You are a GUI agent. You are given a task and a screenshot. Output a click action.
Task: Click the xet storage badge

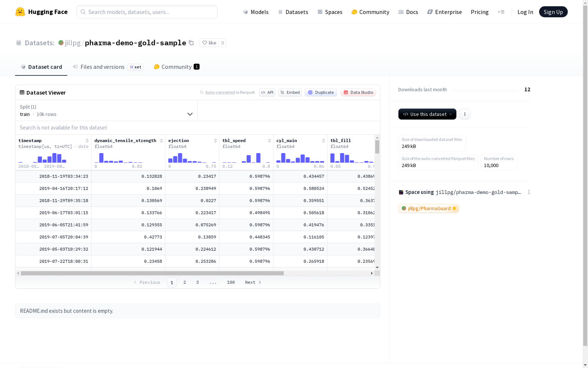tap(136, 67)
